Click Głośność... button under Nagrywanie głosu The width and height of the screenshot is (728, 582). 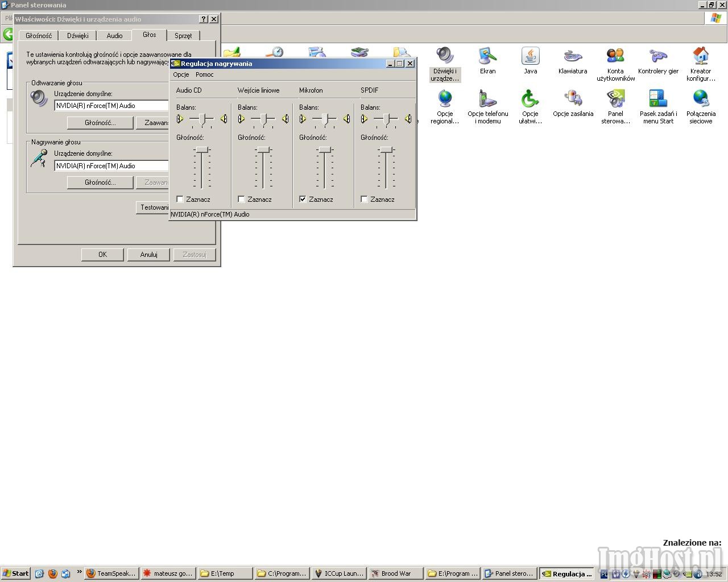pos(100,182)
